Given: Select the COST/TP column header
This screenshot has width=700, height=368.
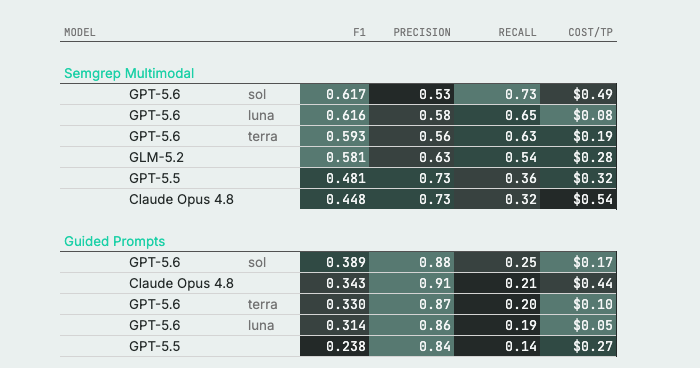Looking at the screenshot, I should point(590,32).
